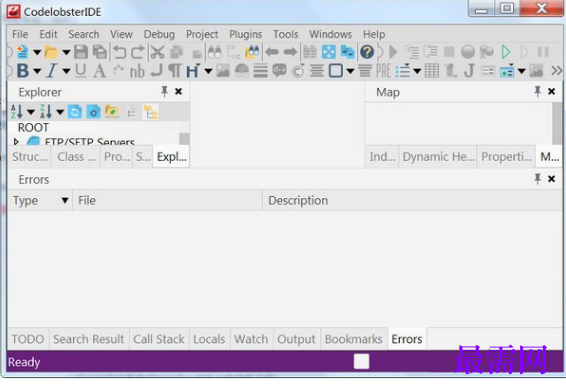The width and height of the screenshot is (566, 391).
Task: Open the border box dropdown arrow
Action: 350,71
